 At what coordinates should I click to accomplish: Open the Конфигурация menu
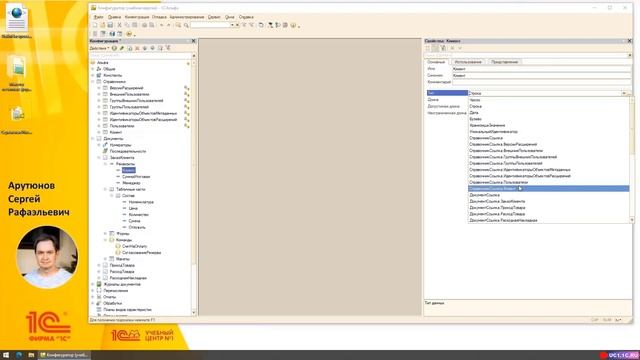coord(137,17)
